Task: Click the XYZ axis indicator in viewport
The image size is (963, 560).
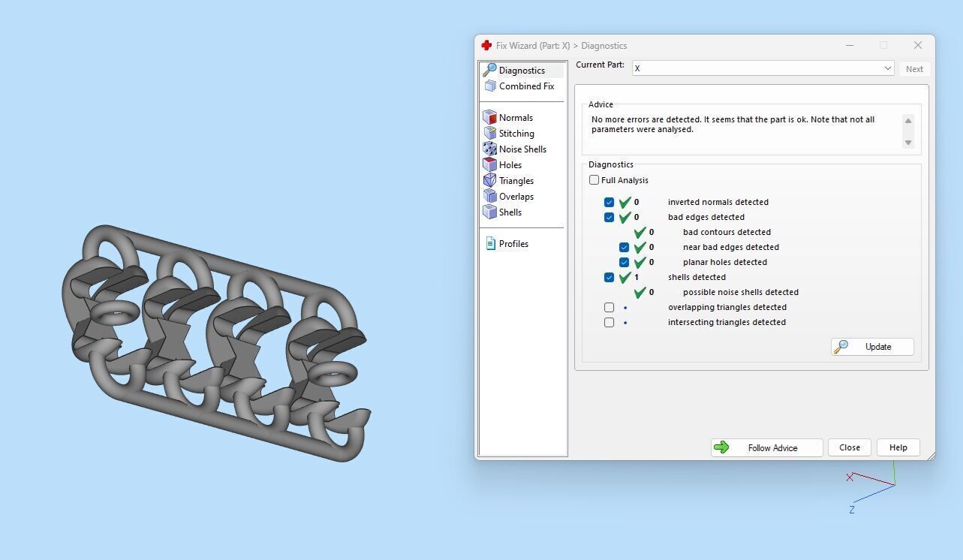Action: pos(871,486)
